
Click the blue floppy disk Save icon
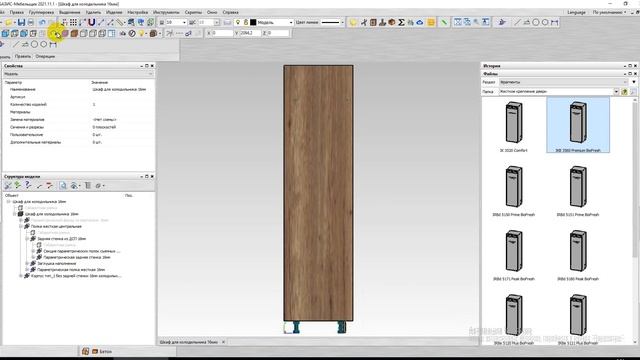click(x=21, y=22)
